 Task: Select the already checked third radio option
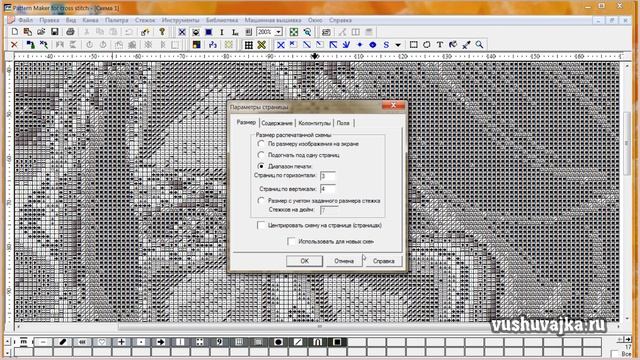(x=261, y=166)
